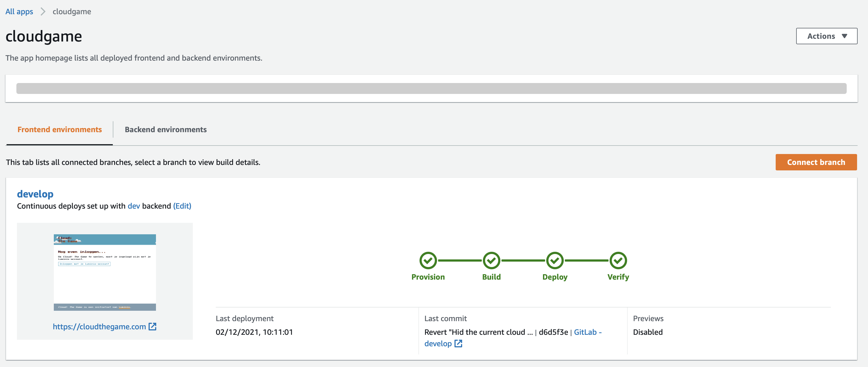The height and width of the screenshot is (367, 868).
Task: Click the commit message Revert "Hid the current cloud
Action: tap(479, 332)
